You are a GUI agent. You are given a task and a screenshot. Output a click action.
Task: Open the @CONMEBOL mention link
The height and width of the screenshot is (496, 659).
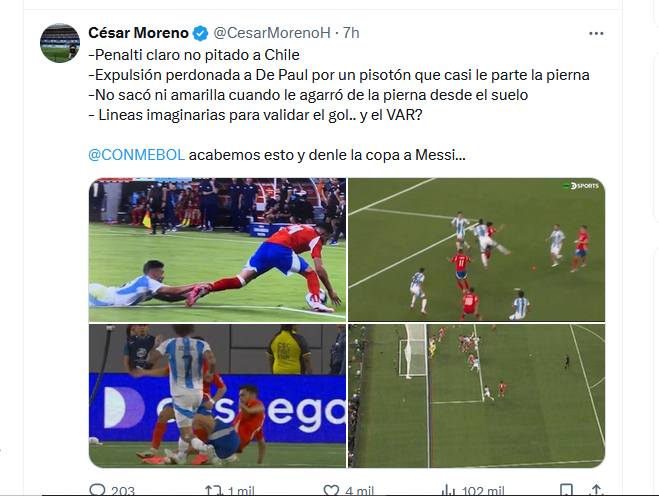coord(136,155)
